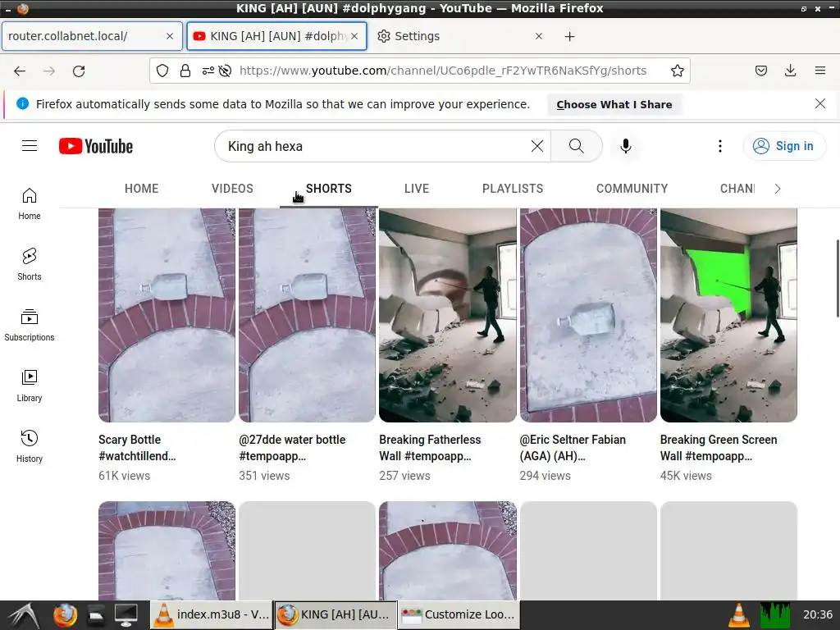Click the 45K views text
Viewport: 840px width, 630px height.
click(686, 476)
